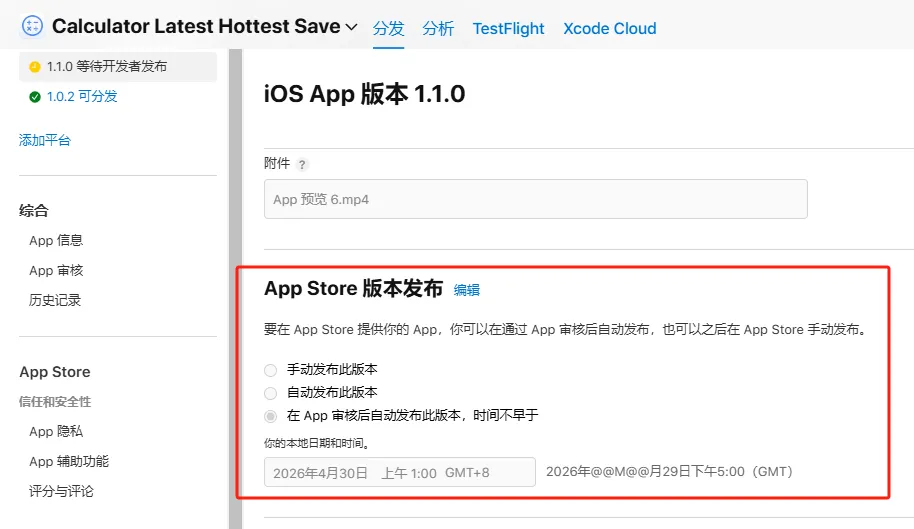The width and height of the screenshot is (914, 529).
Task: Click the 添加平台 link
Action: coord(45,140)
